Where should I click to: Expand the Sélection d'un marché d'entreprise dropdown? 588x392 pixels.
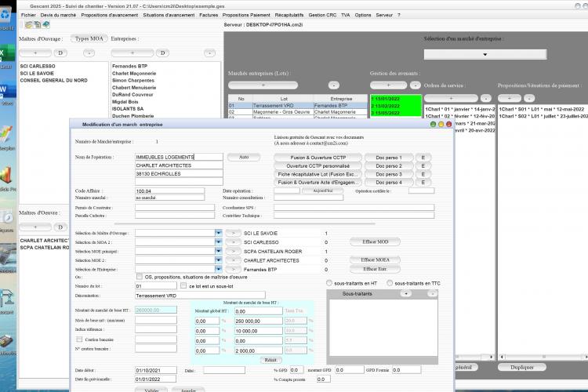485,54
